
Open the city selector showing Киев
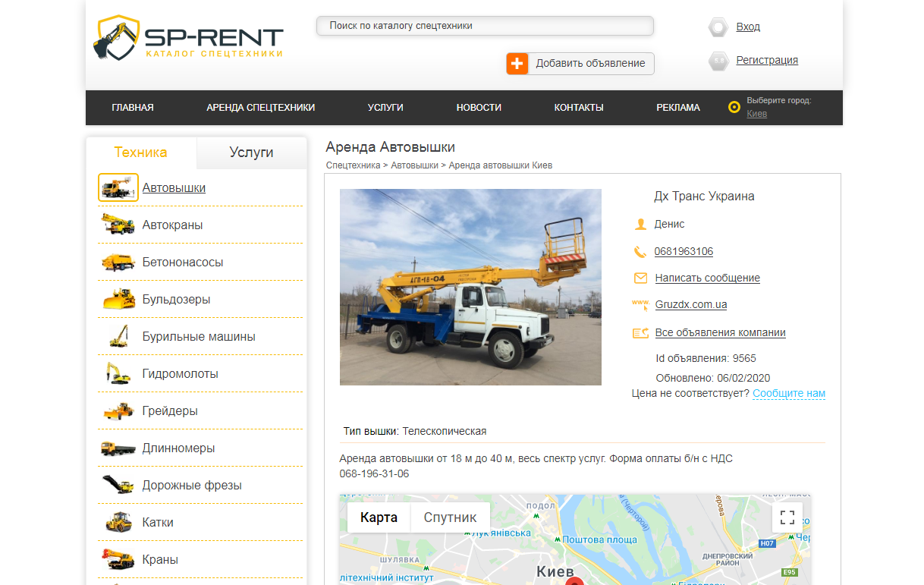click(x=756, y=114)
